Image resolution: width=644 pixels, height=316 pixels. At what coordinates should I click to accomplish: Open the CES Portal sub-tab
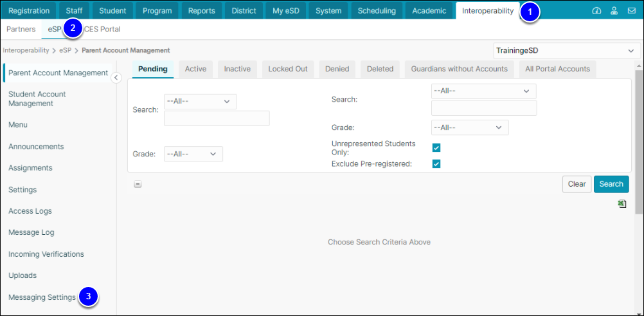click(x=103, y=30)
